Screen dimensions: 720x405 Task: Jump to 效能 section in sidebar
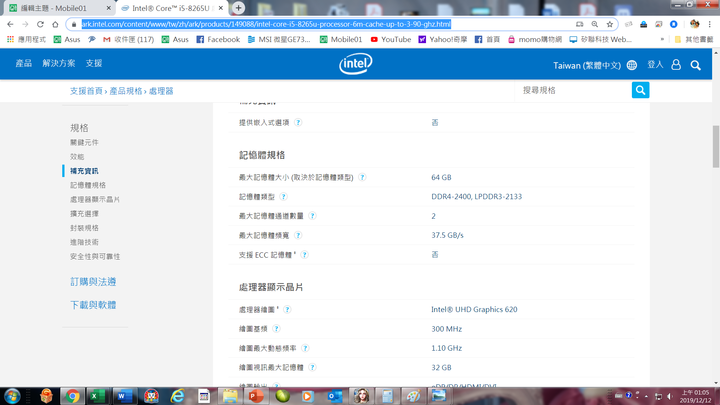point(77,157)
